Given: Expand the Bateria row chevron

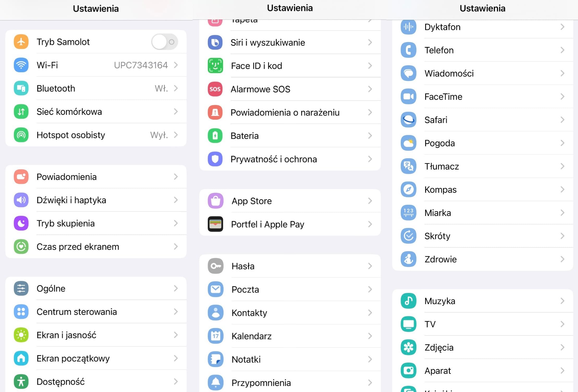Looking at the screenshot, I should (370, 136).
